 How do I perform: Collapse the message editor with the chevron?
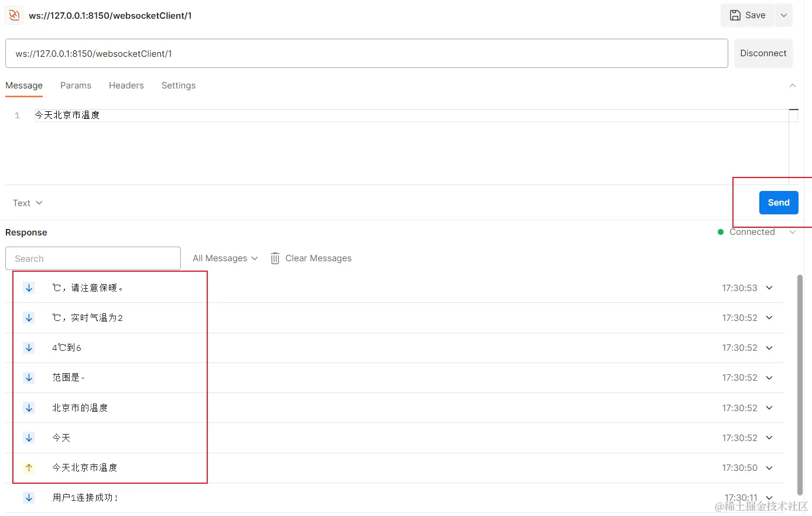(x=793, y=86)
